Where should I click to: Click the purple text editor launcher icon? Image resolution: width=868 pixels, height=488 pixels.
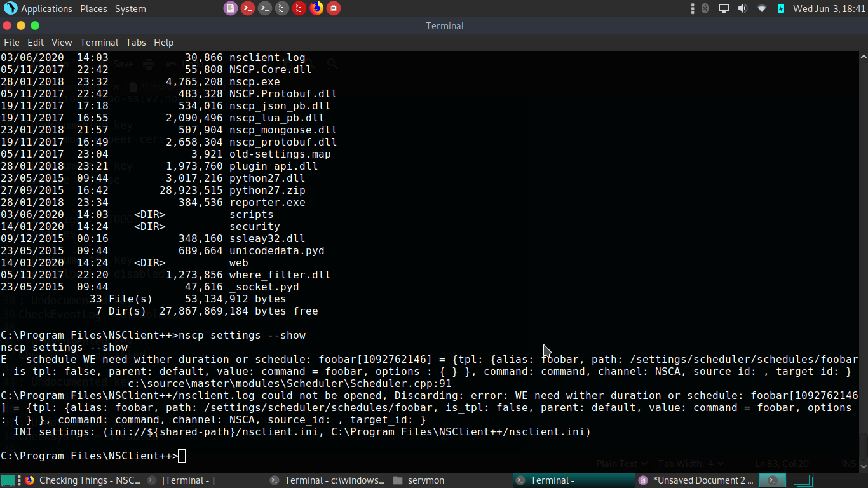point(231,8)
